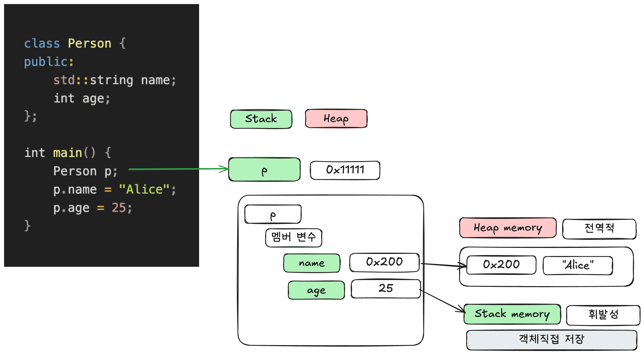The height and width of the screenshot is (354, 644).
Task: Click the 25 value box
Action: coord(386,289)
